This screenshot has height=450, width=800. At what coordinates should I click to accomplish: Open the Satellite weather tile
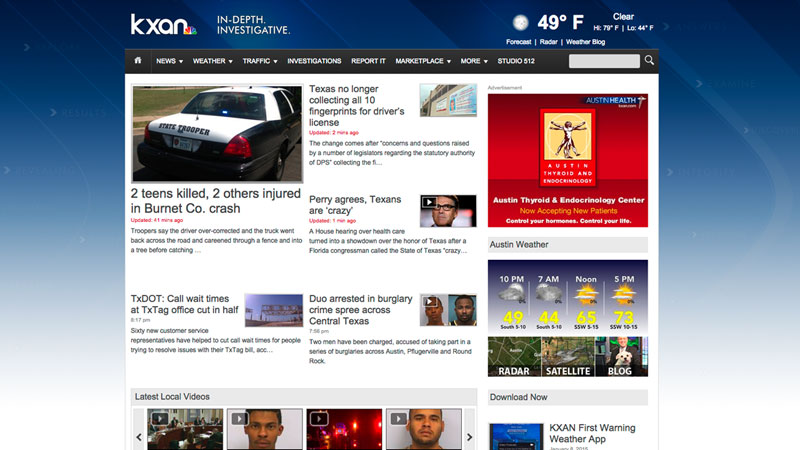click(567, 357)
